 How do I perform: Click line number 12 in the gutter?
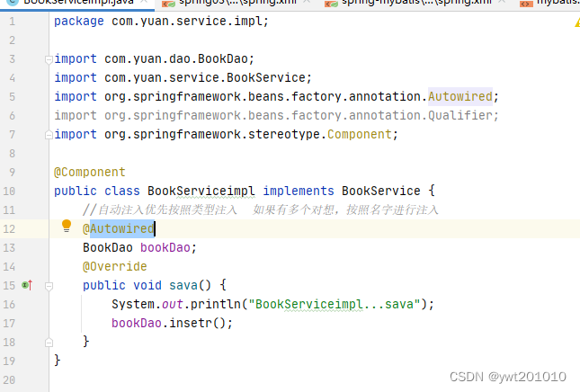coord(9,229)
